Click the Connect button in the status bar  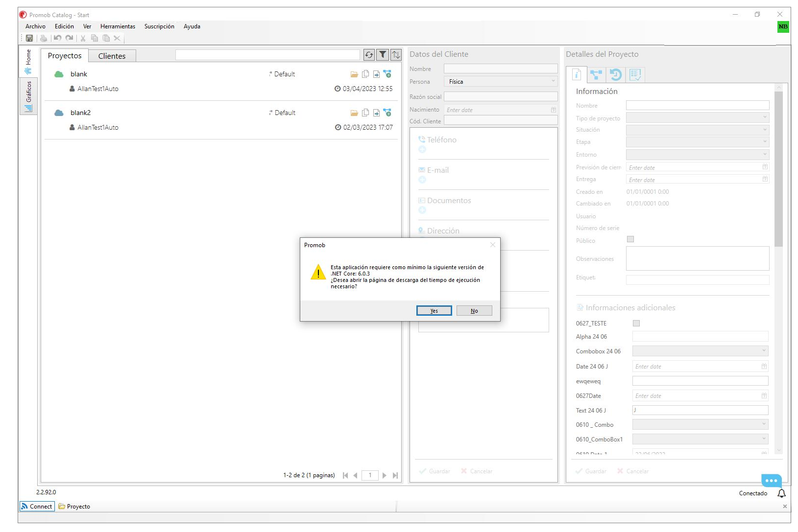pos(37,507)
